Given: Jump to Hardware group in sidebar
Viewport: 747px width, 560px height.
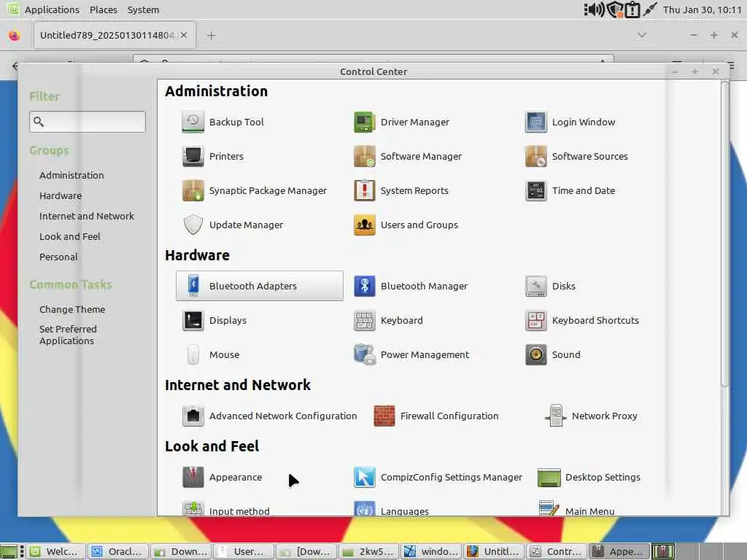Looking at the screenshot, I should [61, 195].
